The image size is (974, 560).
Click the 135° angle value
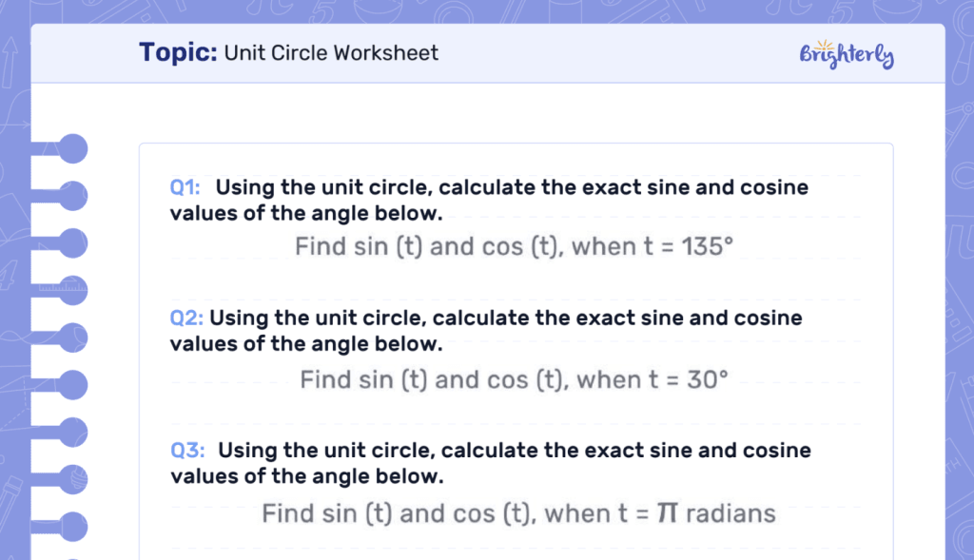coord(709,247)
